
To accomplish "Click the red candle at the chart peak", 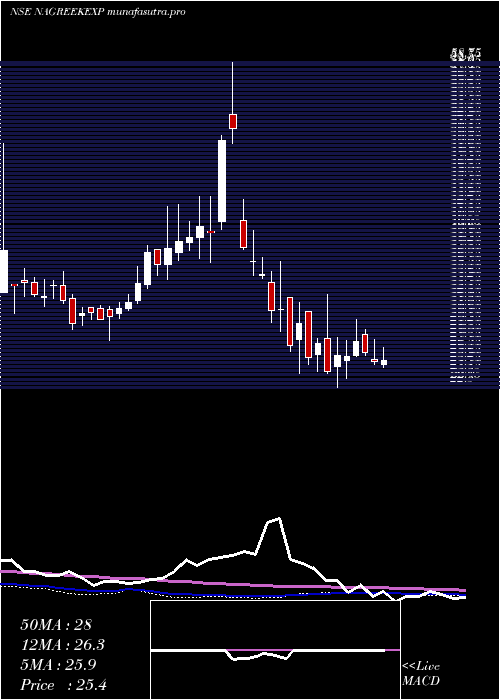I will tap(233, 121).
